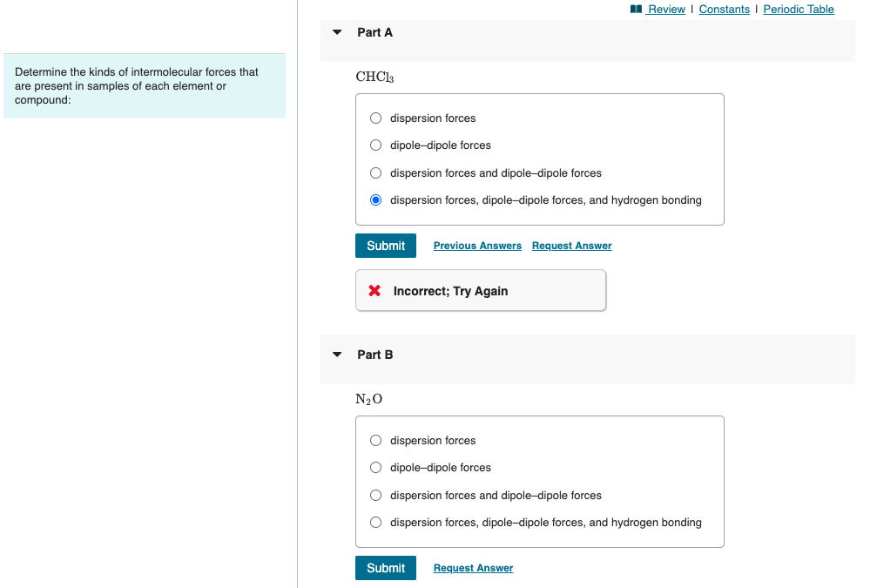Open the Periodic Table link
870x588 pixels.
click(799, 10)
